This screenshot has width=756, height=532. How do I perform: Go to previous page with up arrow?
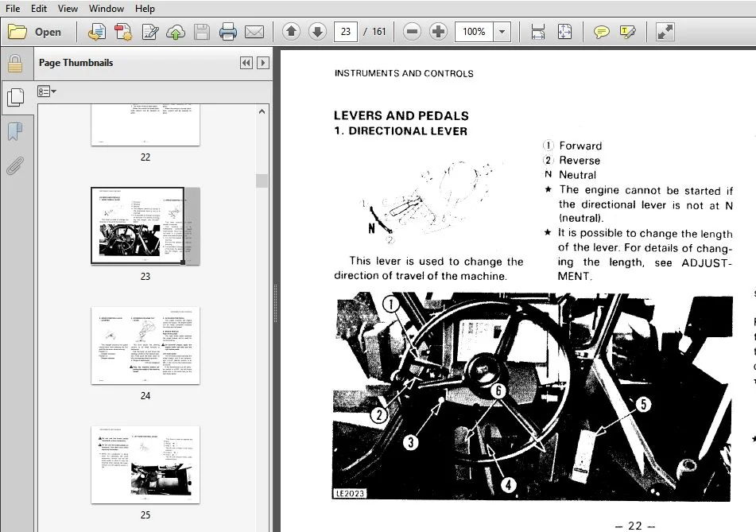tap(291, 32)
